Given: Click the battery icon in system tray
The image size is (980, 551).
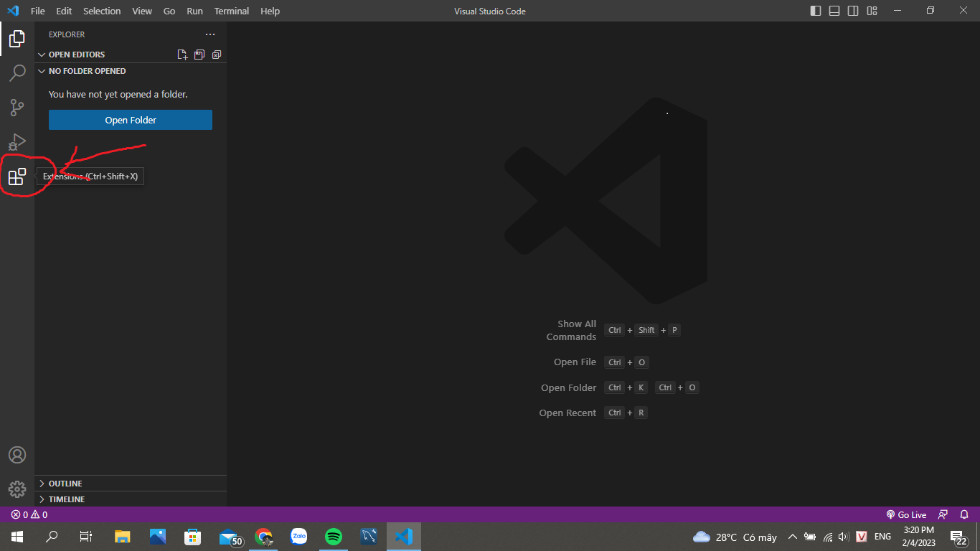Looking at the screenshot, I should [x=810, y=537].
